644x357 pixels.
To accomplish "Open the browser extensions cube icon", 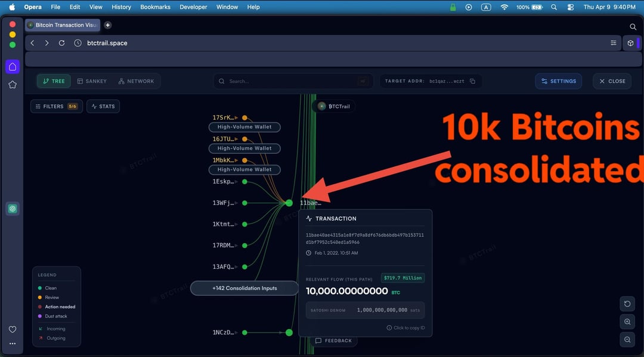I will (x=630, y=44).
